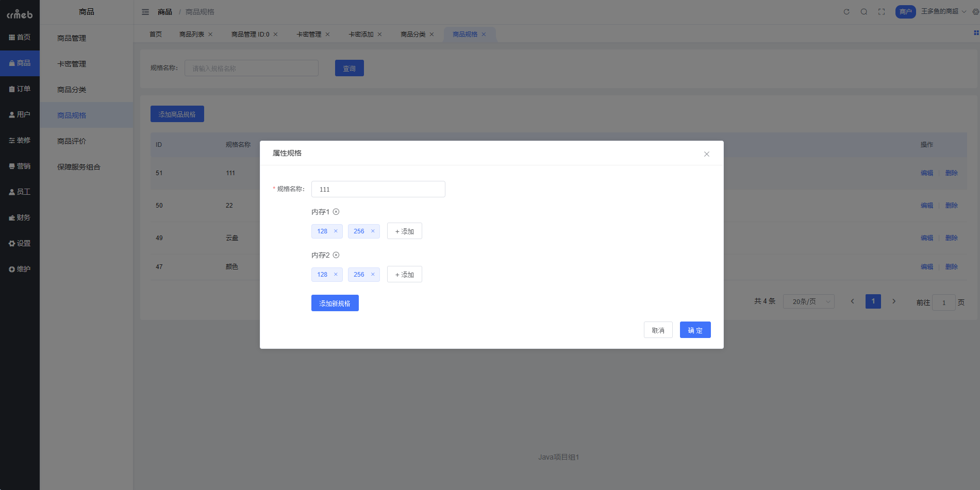The image size is (980, 490).
Task: Open the 营销 marketing section icon
Action: 20,165
